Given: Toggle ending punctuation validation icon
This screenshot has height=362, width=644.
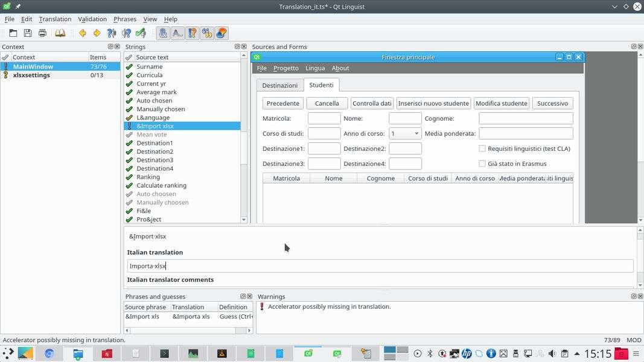Looking at the screenshot, I should (x=177, y=33).
